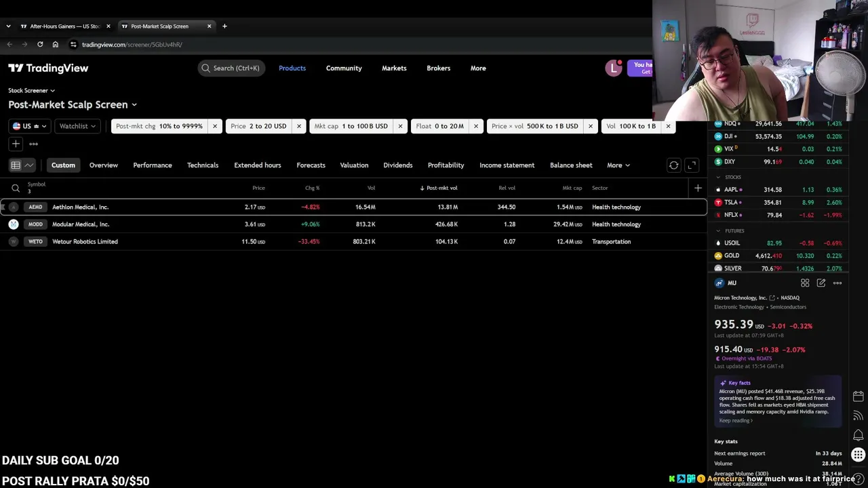The width and height of the screenshot is (868, 488).
Task: Click Keep reading in Key facts
Action: 736,421
